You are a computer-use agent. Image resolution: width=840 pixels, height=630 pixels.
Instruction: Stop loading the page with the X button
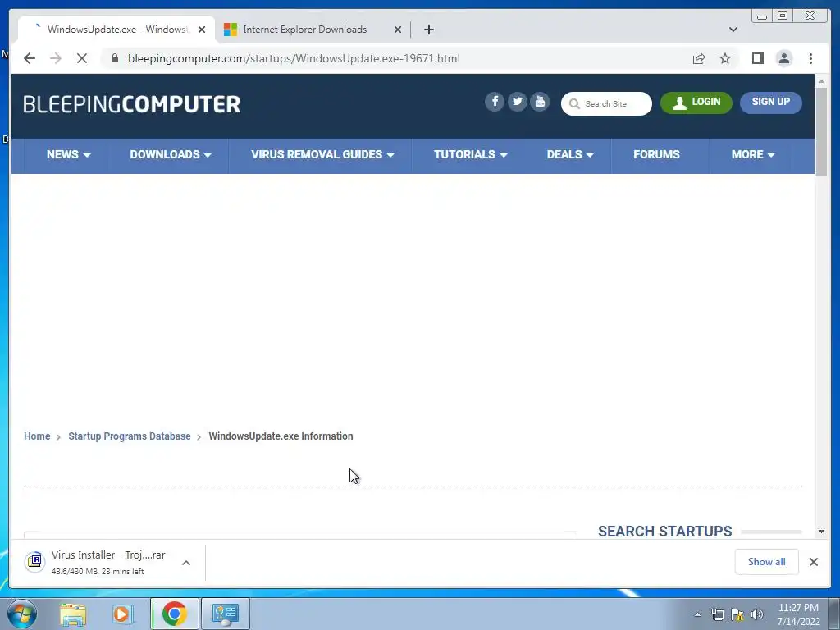tap(82, 58)
